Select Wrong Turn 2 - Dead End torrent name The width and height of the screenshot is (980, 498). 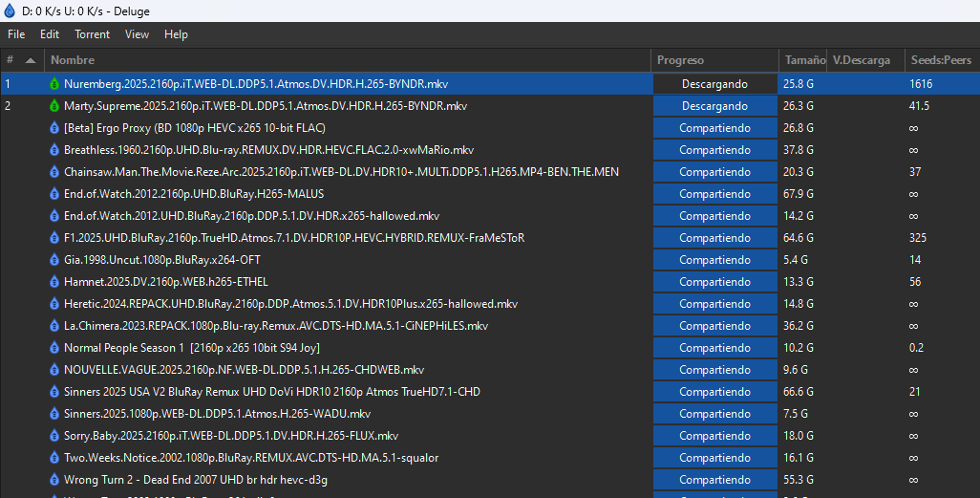196,479
